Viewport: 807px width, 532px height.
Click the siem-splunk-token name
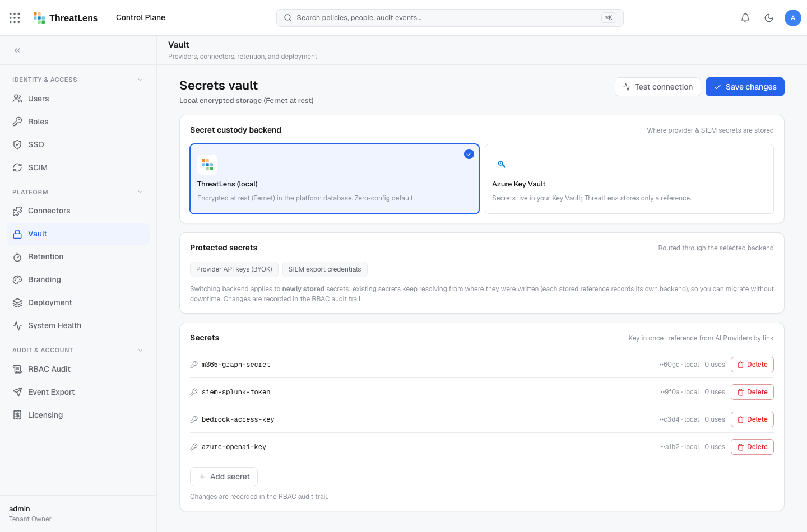236,392
